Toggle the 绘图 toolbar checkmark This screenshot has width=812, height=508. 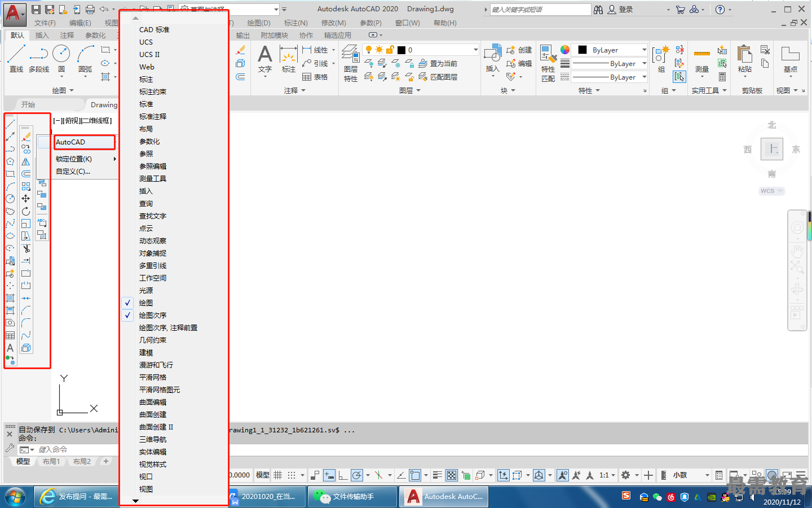tap(128, 303)
